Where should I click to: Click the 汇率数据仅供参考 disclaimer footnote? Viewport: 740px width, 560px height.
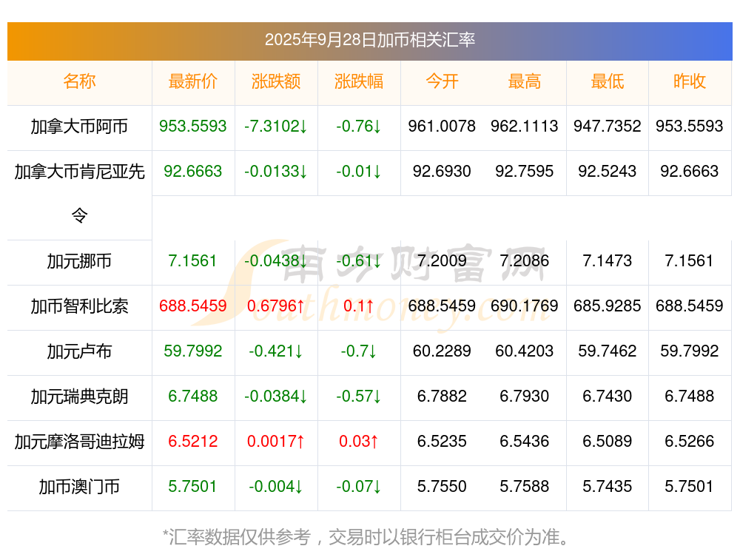click(x=369, y=536)
